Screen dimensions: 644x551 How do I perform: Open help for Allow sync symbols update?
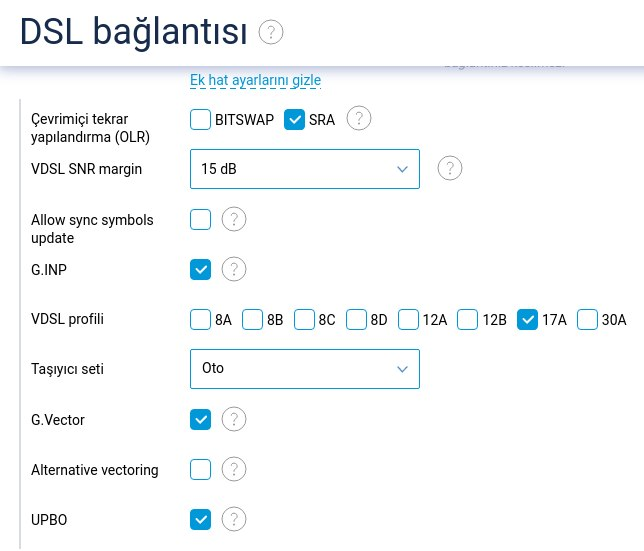pyautogui.click(x=234, y=219)
